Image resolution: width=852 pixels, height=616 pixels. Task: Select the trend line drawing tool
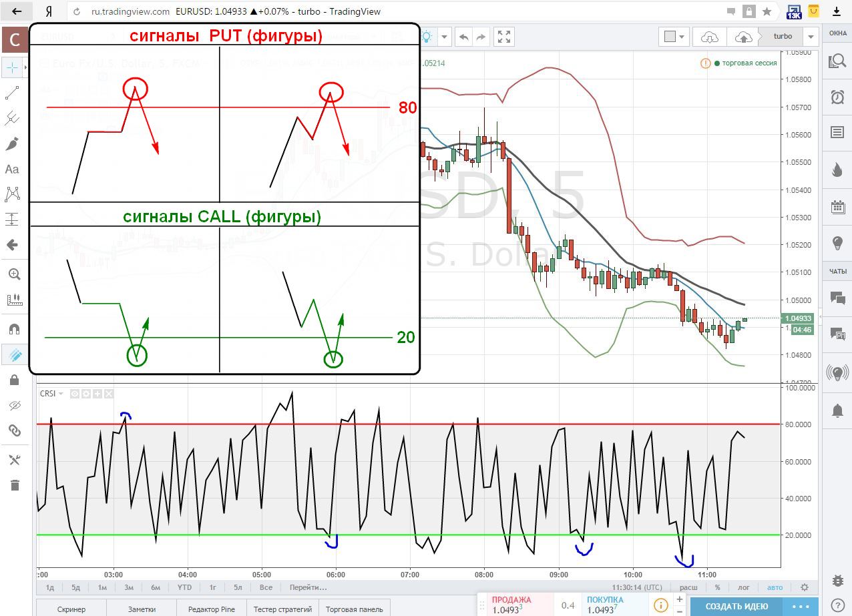tap(12, 93)
